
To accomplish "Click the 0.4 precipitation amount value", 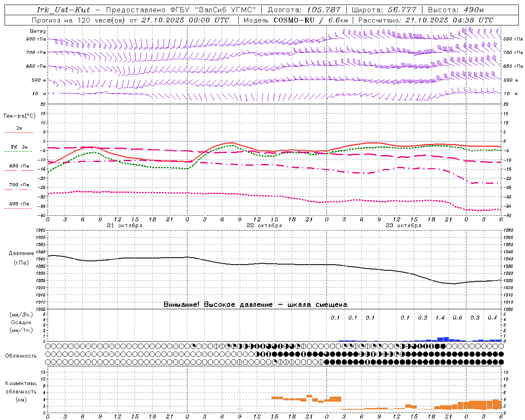I will pos(492,317).
